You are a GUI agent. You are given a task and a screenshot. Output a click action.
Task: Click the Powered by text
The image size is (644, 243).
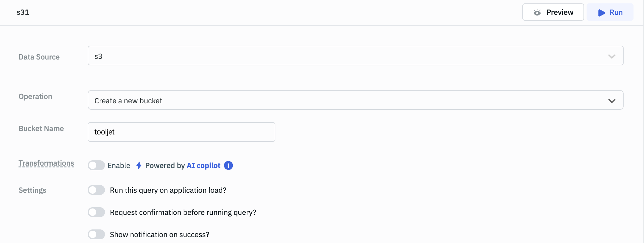(x=165, y=166)
